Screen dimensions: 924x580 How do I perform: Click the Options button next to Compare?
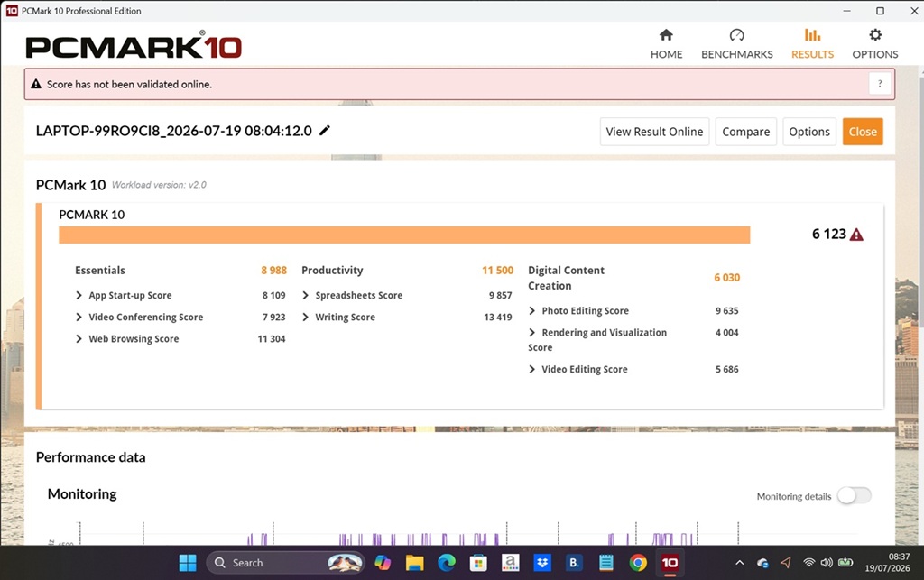click(809, 132)
